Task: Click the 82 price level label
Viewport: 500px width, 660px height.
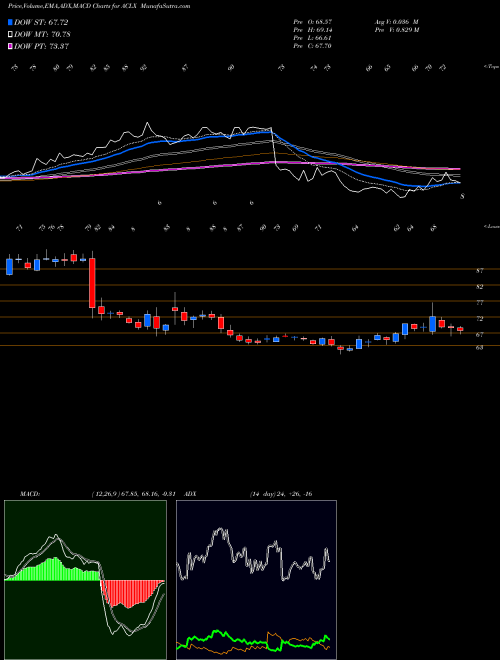Action: (479, 287)
